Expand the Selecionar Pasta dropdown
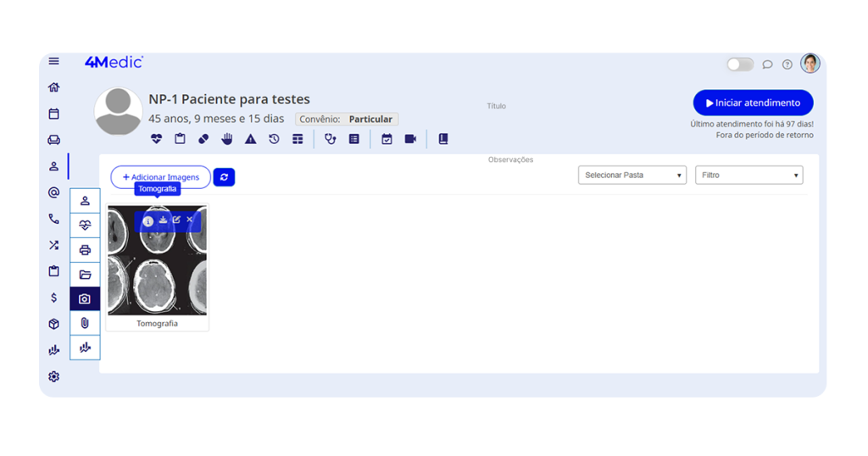Screen dimensions: 868x456 [x=632, y=175]
